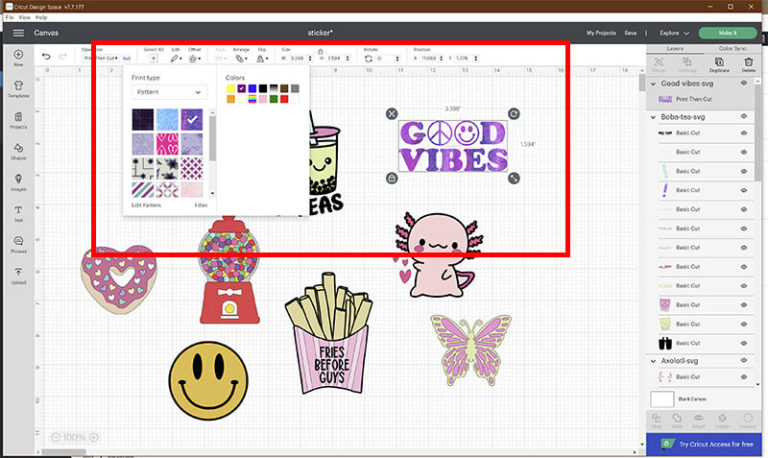768x458 pixels.
Task: Click the rotate handle on Good Vibes
Action: tap(513, 114)
